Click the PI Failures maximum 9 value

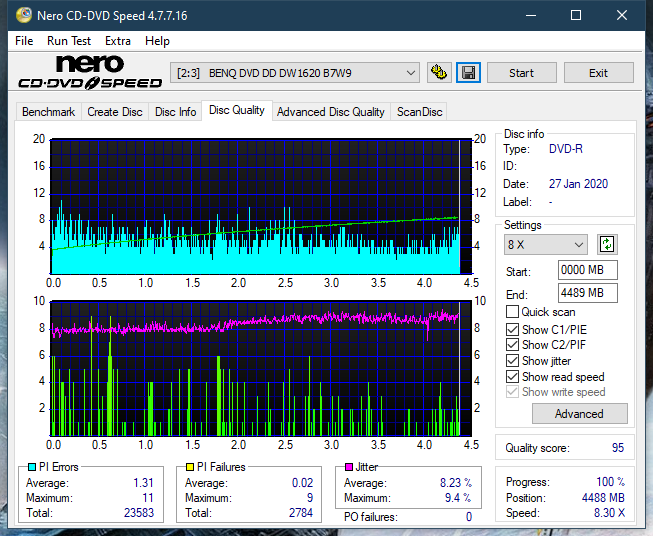[x=310, y=498]
